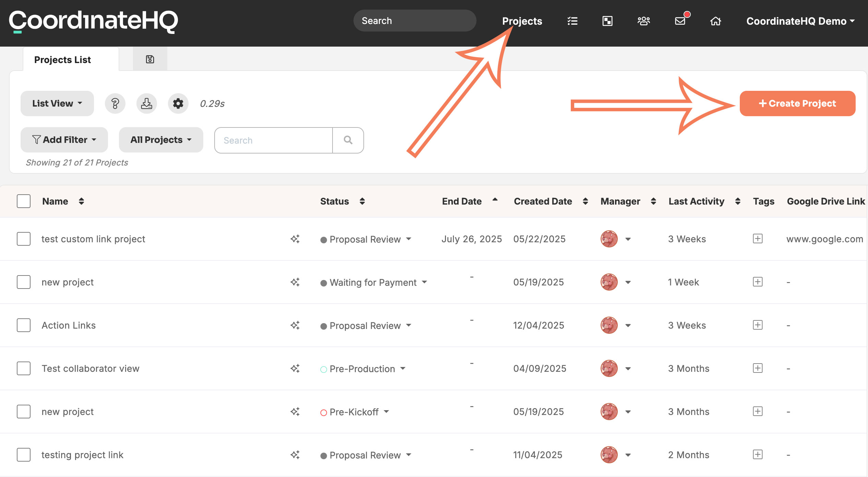Click the save view icon tab
The image size is (868, 477).
coord(150,59)
